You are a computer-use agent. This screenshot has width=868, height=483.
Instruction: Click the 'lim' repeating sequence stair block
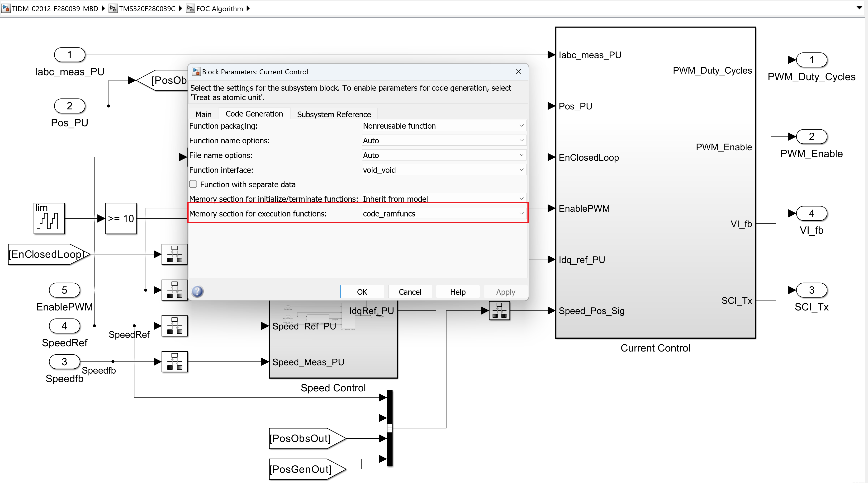tap(49, 218)
